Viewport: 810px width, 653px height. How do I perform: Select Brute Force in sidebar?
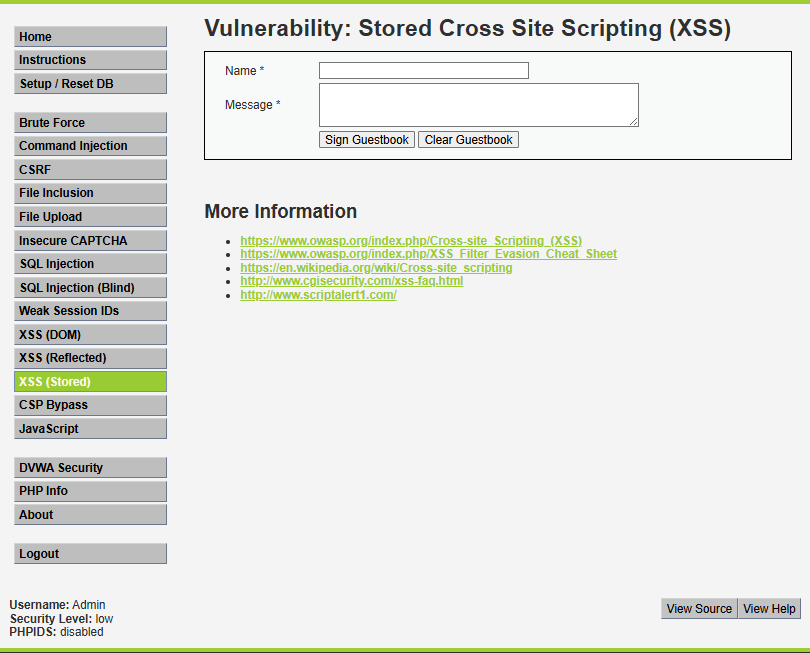[x=90, y=123]
